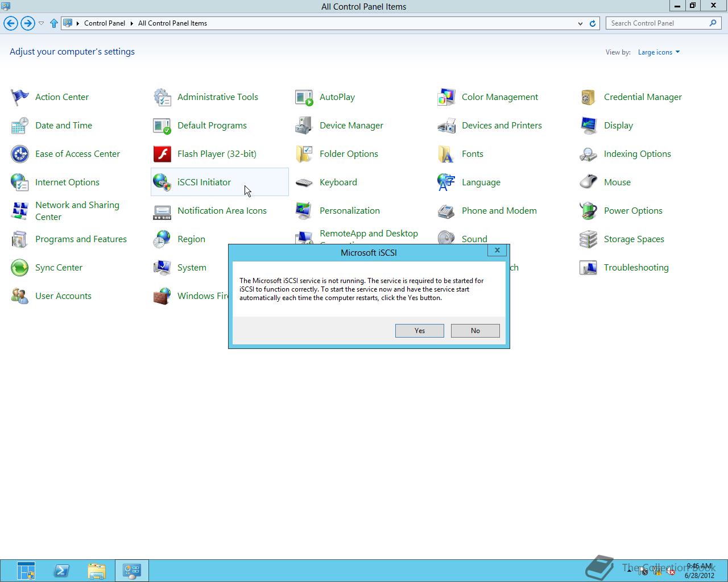Click All Control Panel Items breadcrumb
This screenshot has width=728, height=582.
[x=172, y=23]
